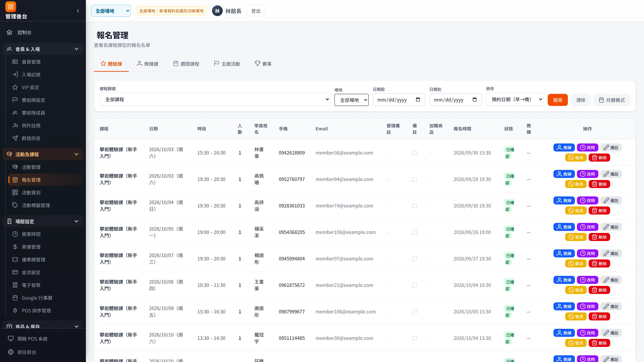Collapse the 會員 & 入場 section
Image resolution: width=644 pixels, height=362 pixels.
click(x=43, y=49)
